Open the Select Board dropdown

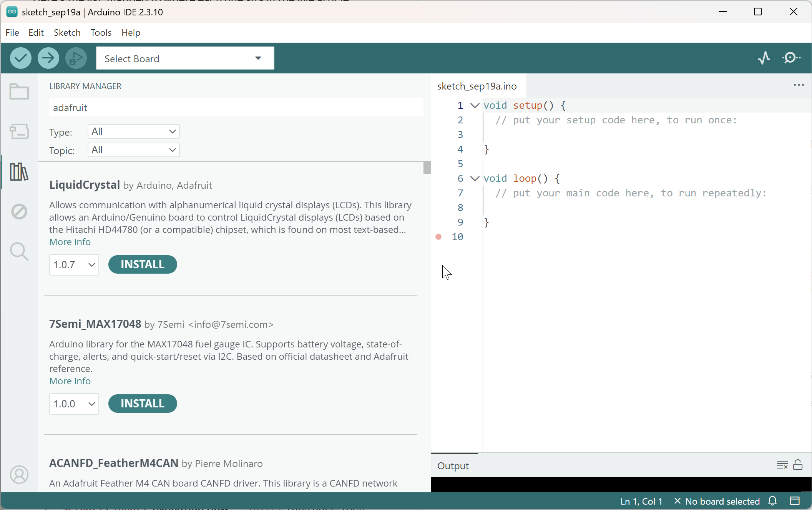185,58
